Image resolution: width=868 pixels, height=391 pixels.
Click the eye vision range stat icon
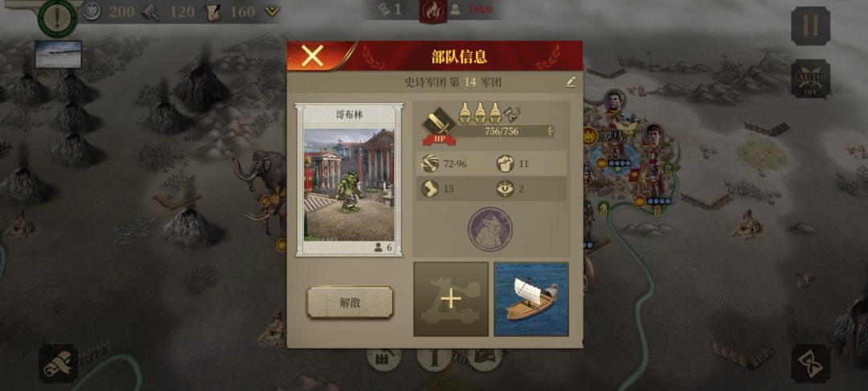504,189
